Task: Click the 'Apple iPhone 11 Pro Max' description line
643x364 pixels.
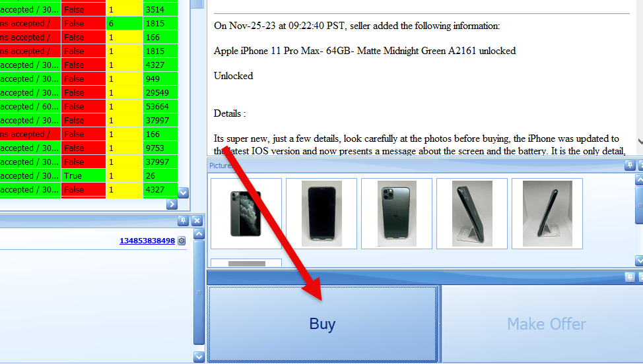Action: click(364, 51)
